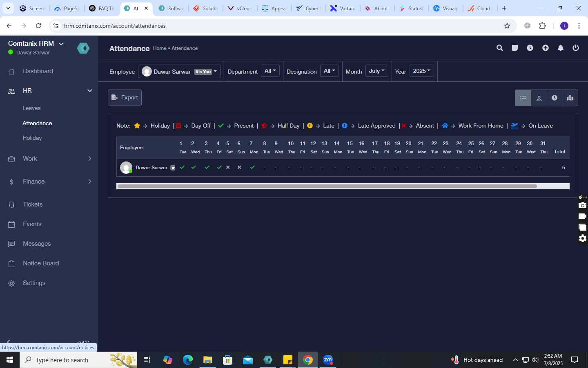Switch to list summary view icon
This screenshot has width=588, height=368.
click(523, 98)
